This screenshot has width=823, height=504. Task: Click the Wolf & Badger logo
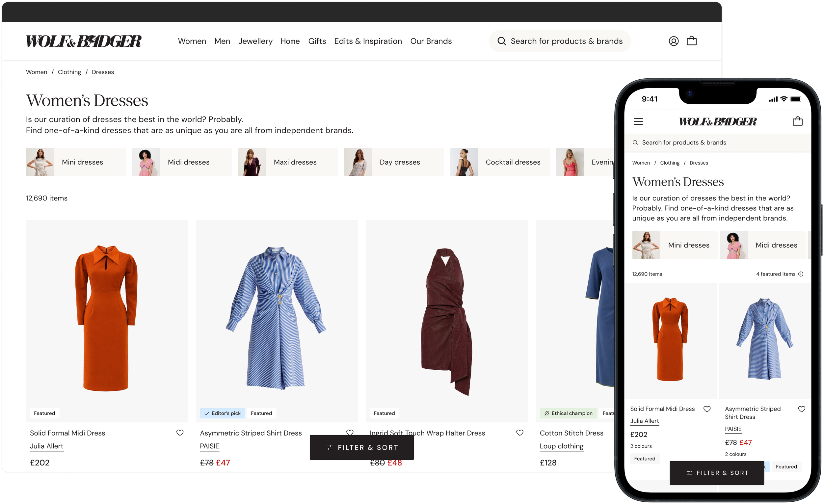pos(84,41)
